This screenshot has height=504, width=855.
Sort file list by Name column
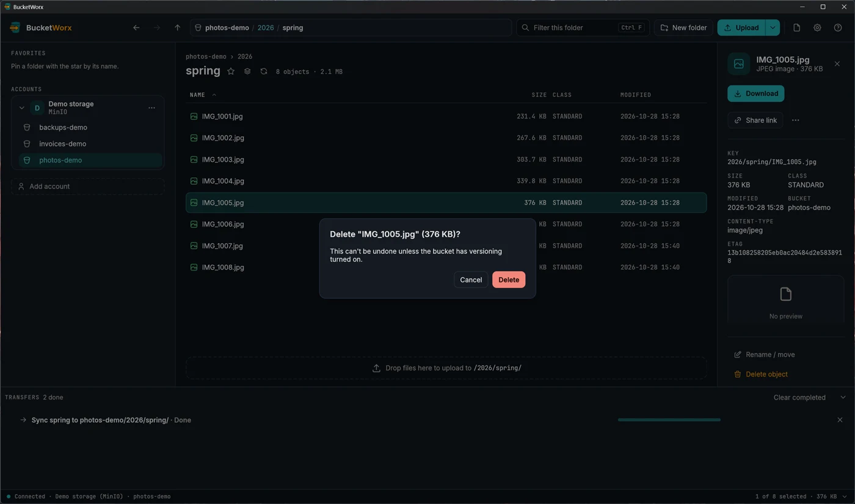197,95
